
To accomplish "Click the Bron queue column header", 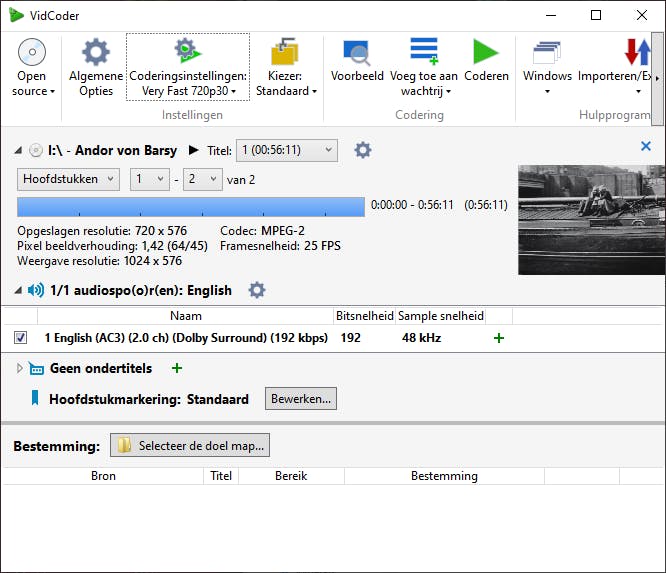I will tap(103, 476).
